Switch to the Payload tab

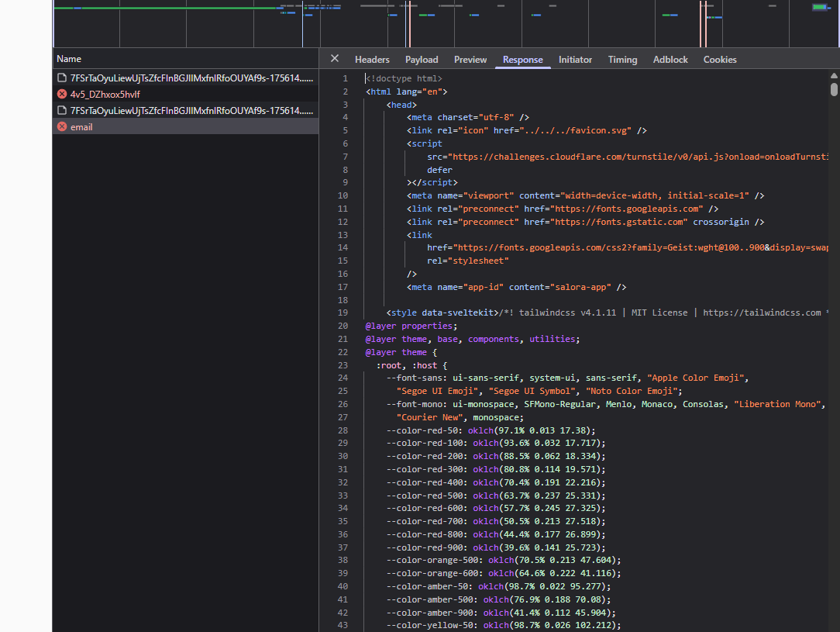click(422, 60)
